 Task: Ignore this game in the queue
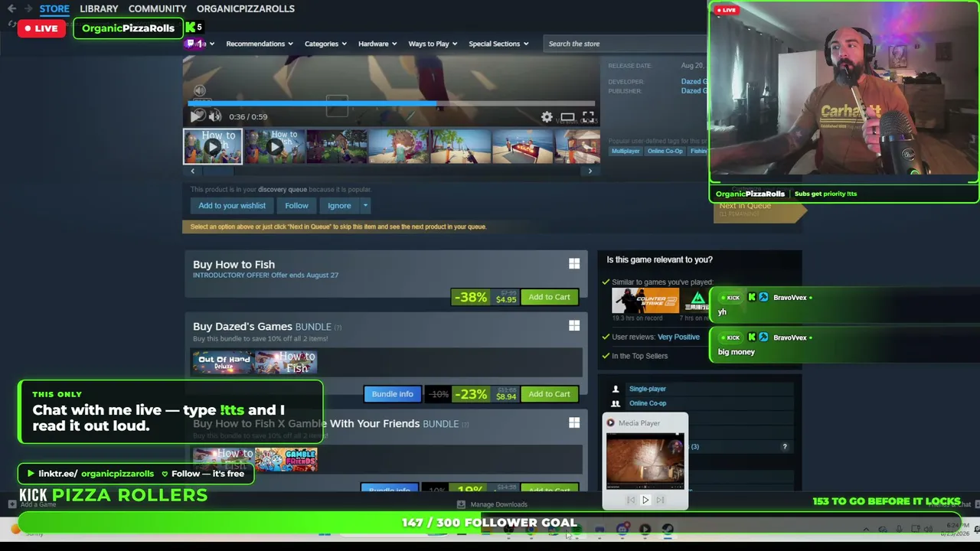click(339, 205)
